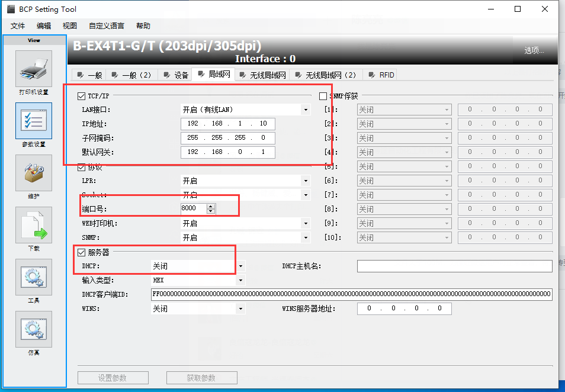Open the DHCP dropdown list
Viewport: 565px width, 392px height.
coord(240,266)
